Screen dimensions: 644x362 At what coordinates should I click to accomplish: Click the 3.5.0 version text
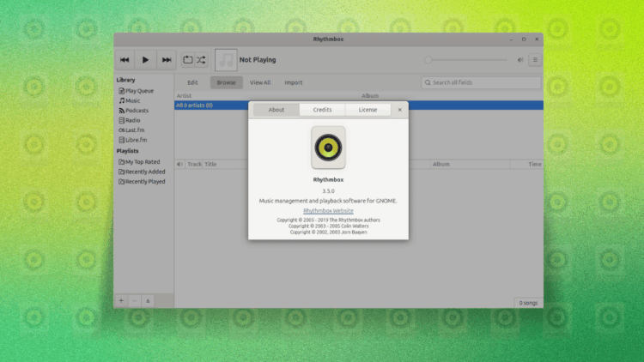tap(328, 190)
